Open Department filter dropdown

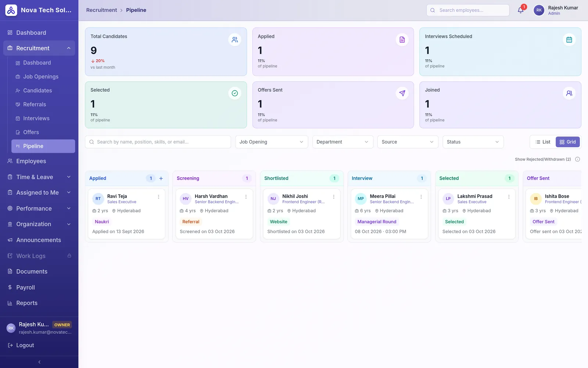[343, 142]
